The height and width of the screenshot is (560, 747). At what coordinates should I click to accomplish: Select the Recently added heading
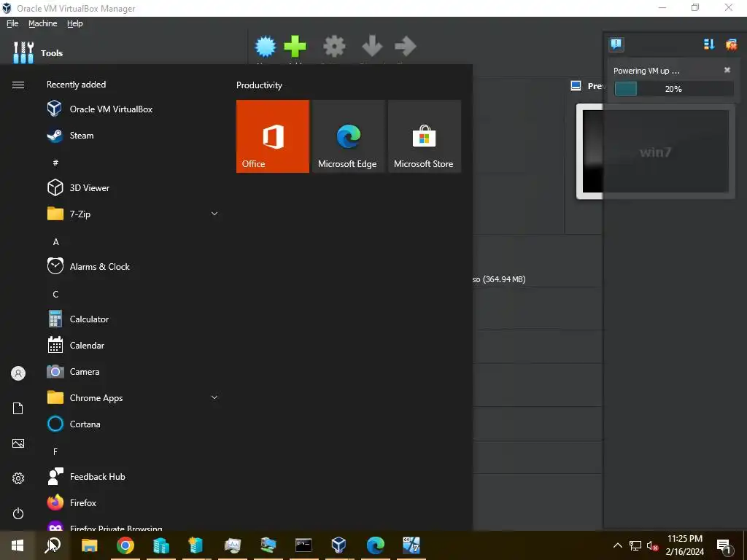(x=76, y=85)
